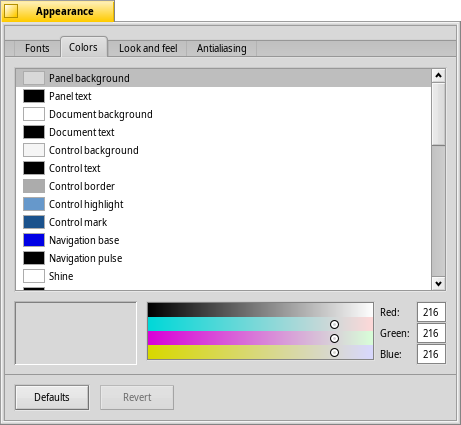Image resolution: width=461 pixels, height=425 pixels.
Task: Click the 'Shine' list label
Action: tap(61, 276)
